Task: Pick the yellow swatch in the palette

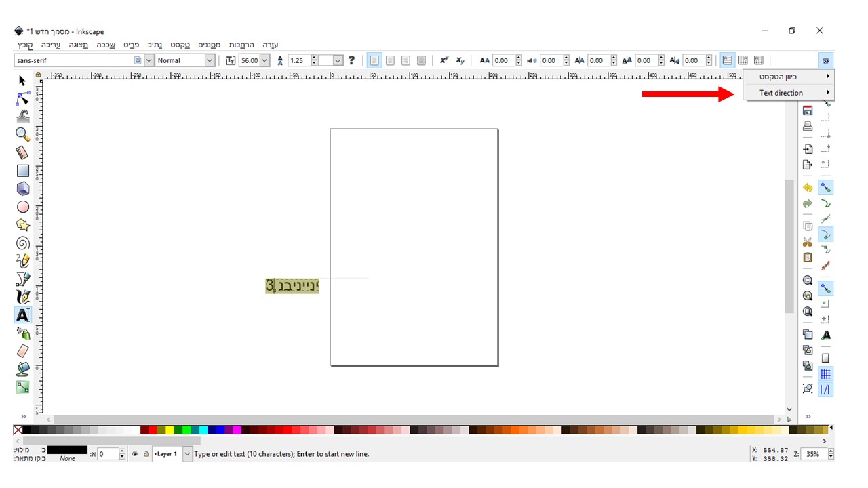Action: click(x=170, y=430)
